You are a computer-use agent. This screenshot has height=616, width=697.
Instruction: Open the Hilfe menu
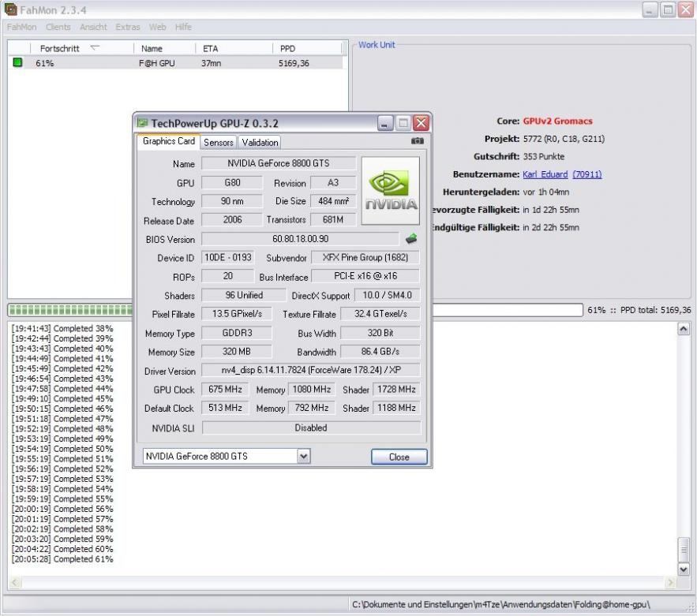click(x=183, y=27)
